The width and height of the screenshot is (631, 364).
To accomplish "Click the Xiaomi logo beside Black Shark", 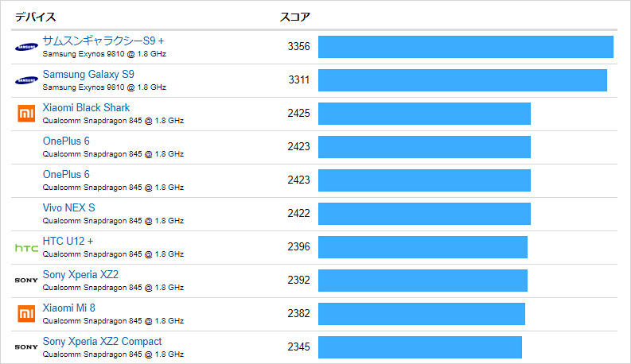I will coord(26,114).
